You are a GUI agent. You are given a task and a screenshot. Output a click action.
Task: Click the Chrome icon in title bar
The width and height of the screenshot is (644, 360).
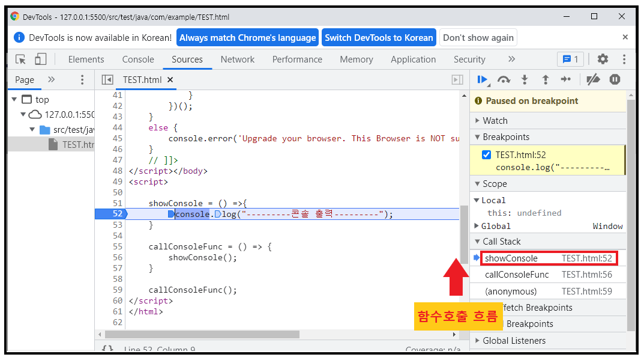(15, 16)
